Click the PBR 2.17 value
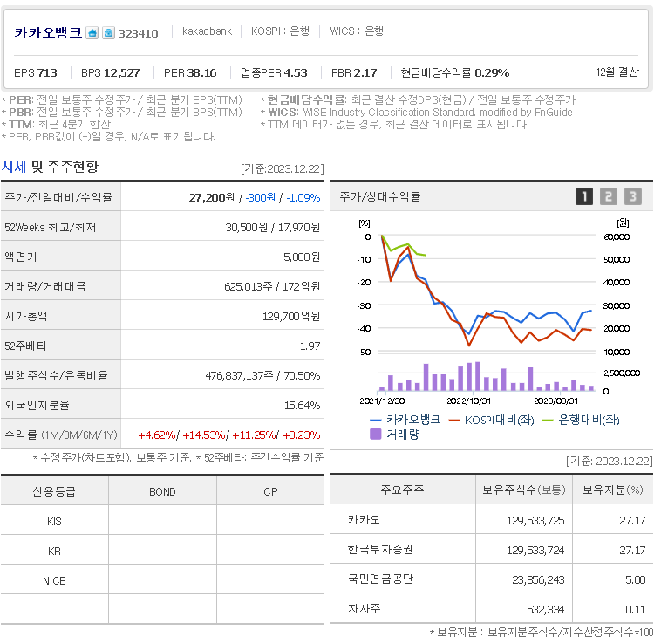The height and width of the screenshot is (644, 661). pos(354,73)
